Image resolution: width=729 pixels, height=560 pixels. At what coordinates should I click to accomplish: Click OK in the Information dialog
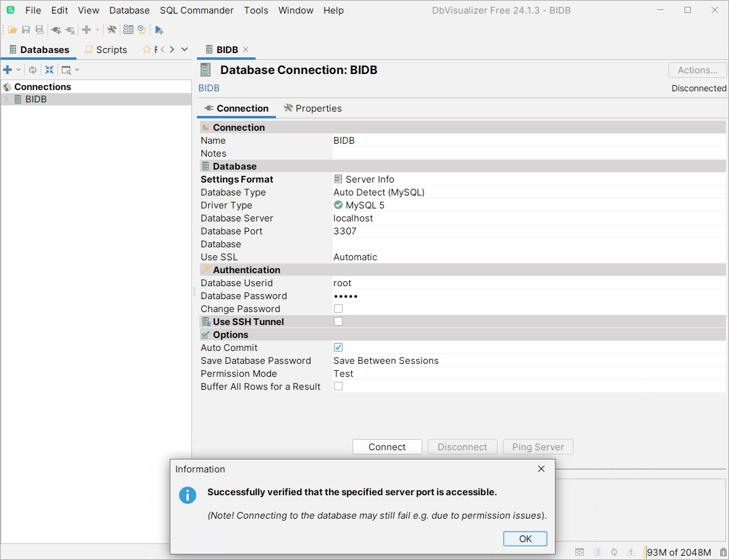525,538
